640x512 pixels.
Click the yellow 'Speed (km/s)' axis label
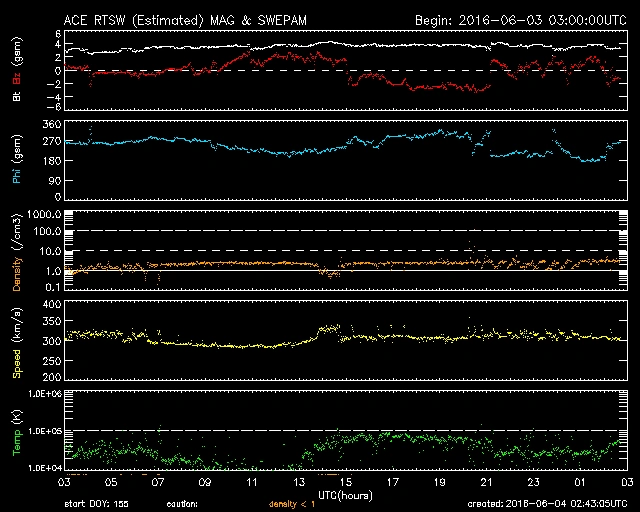pos(17,343)
